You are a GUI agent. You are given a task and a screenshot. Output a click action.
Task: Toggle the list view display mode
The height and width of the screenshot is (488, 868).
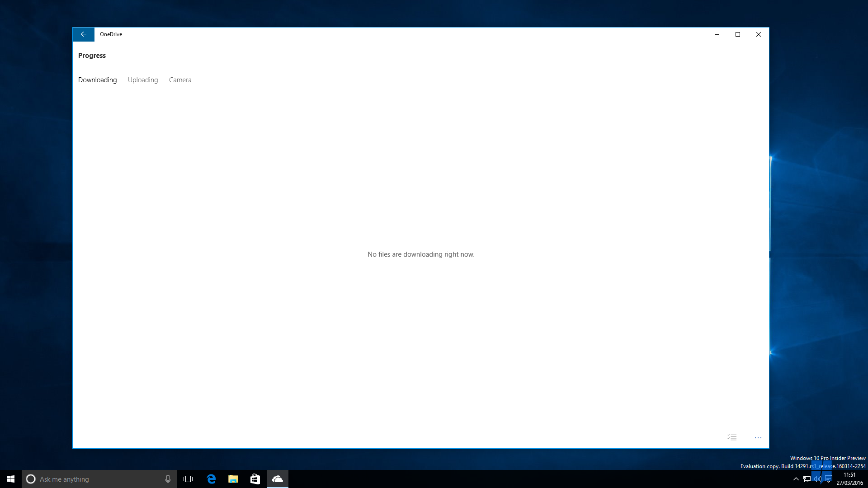pyautogui.click(x=732, y=437)
